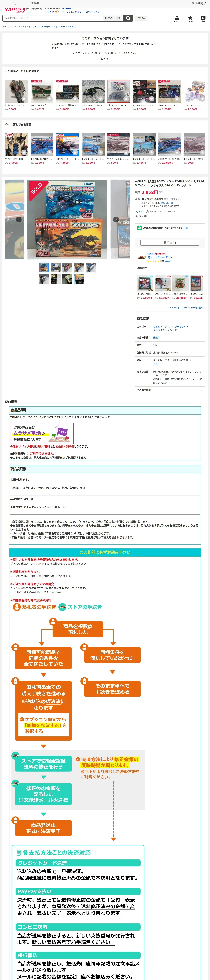
Task: Click the オークショントップ breadcrumb
Action: click(x=11, y=27)
